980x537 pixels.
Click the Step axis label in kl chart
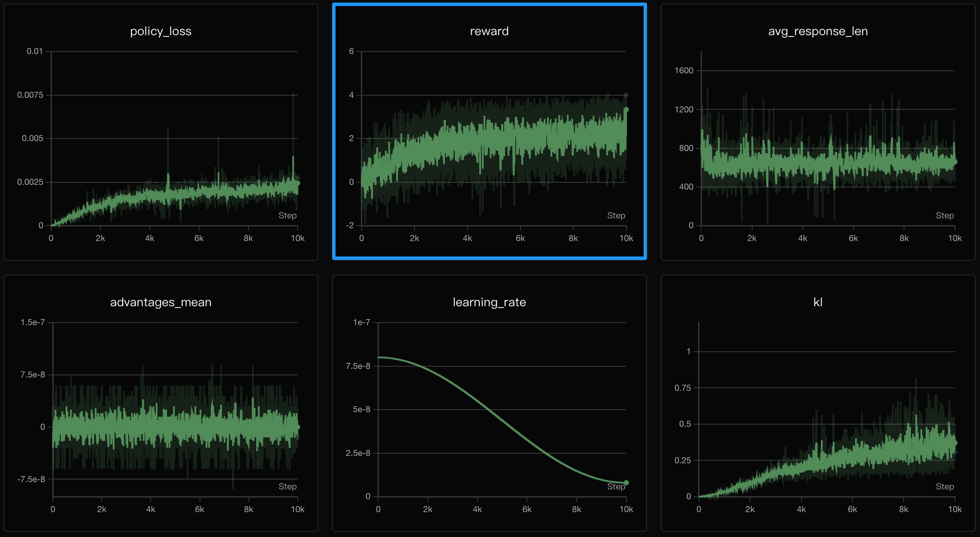944,486
